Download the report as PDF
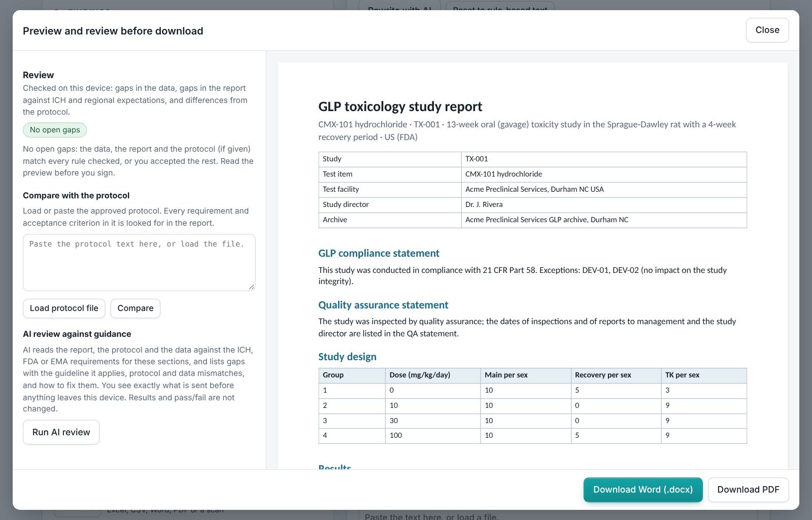Image resolution: width=812 pixels, height=520 pixels. [x=748, y=490]
